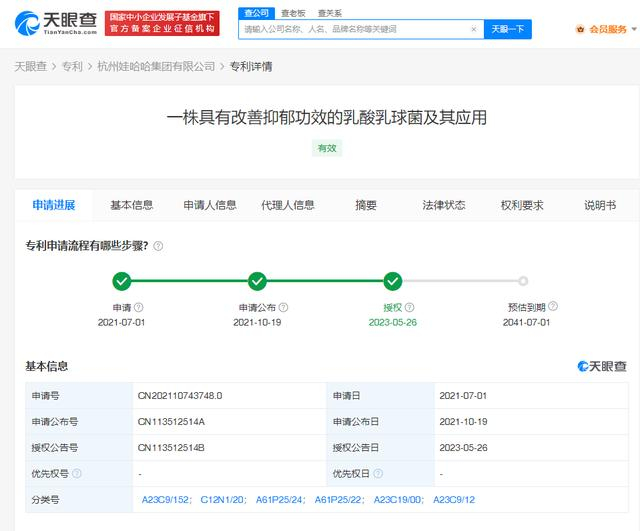Open the 法律状态 tab

[444, 205]
